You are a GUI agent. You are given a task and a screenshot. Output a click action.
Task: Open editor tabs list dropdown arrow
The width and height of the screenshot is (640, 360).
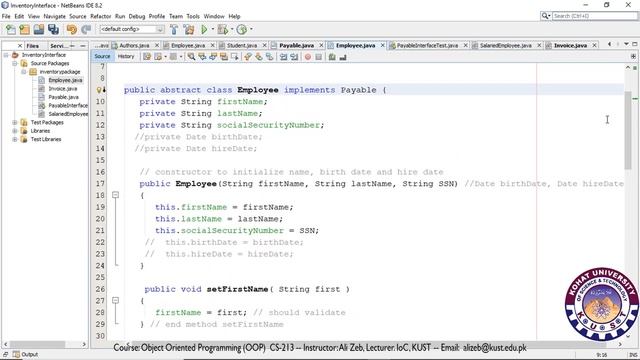coord(626,44)
